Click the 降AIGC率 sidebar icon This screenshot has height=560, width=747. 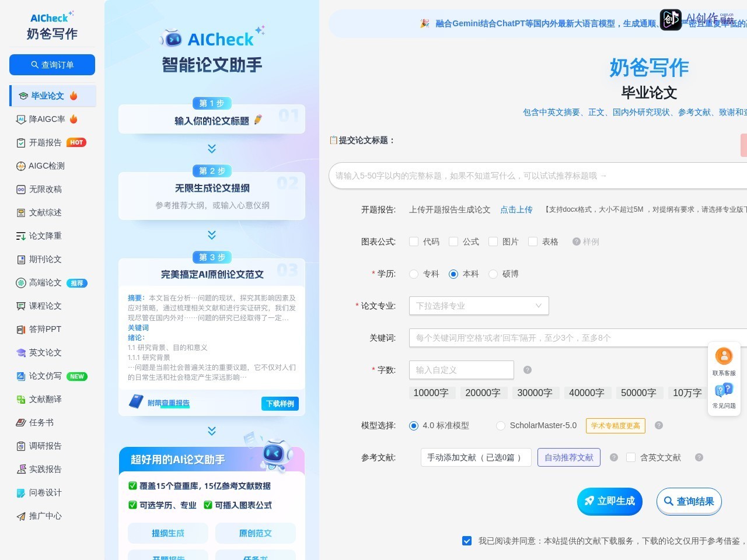point(21,120)
